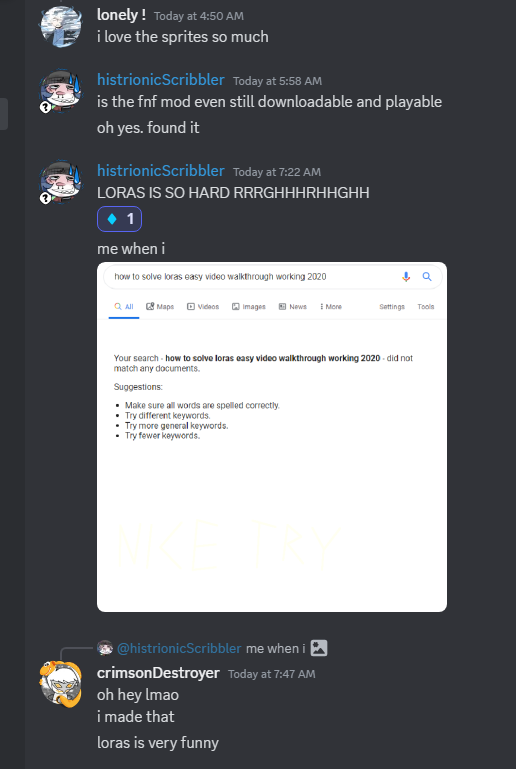Click the crimsonDestroyer username
The width and height of the screenshot is (516, 769).
point(158,673)
